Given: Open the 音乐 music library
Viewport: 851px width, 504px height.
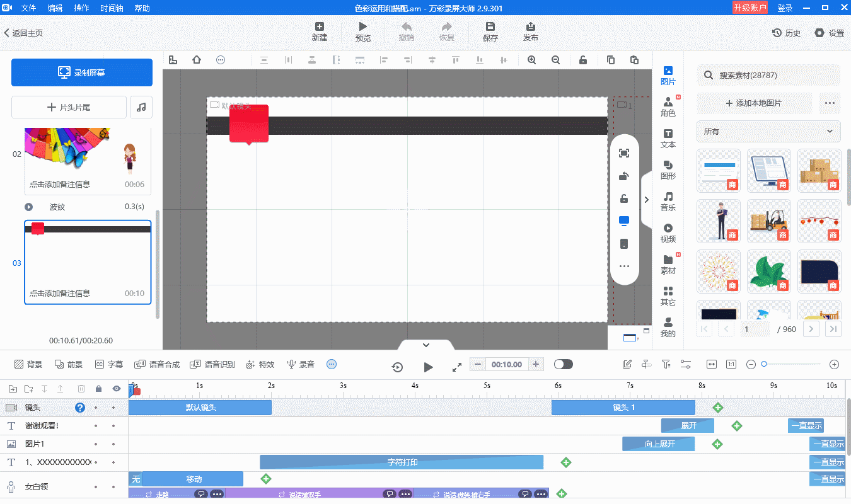Looking at the screenshot, I should pos(668,202).
